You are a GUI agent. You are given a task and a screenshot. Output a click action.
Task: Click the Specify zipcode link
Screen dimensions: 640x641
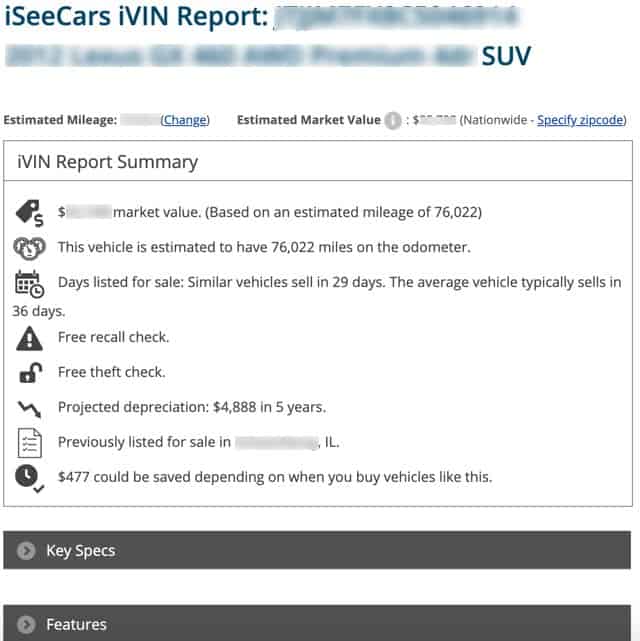pyautogui.click(x=580, y=120)
